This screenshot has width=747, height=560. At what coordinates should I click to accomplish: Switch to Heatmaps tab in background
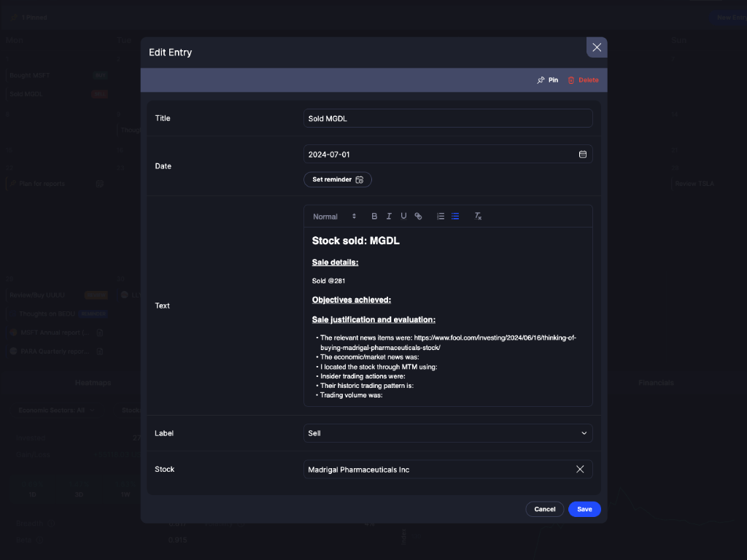pyautogui.click(x=93, y=383)
